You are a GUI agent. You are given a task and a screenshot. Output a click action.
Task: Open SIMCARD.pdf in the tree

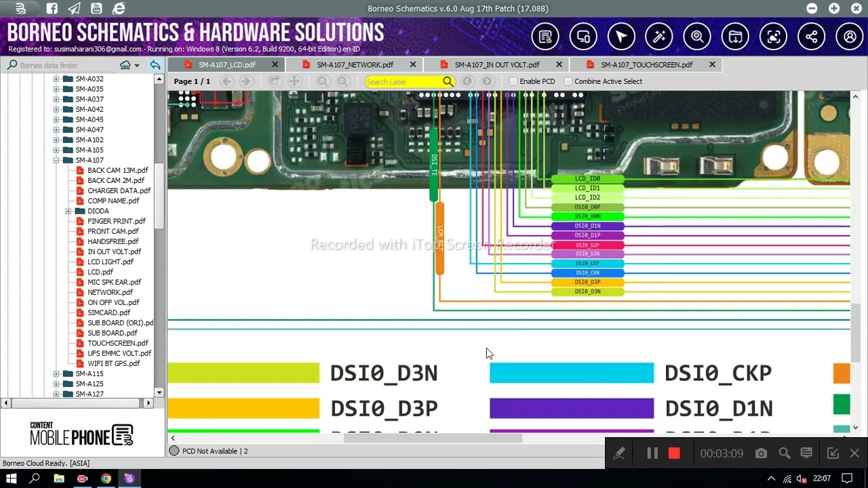tap(108, 312)
